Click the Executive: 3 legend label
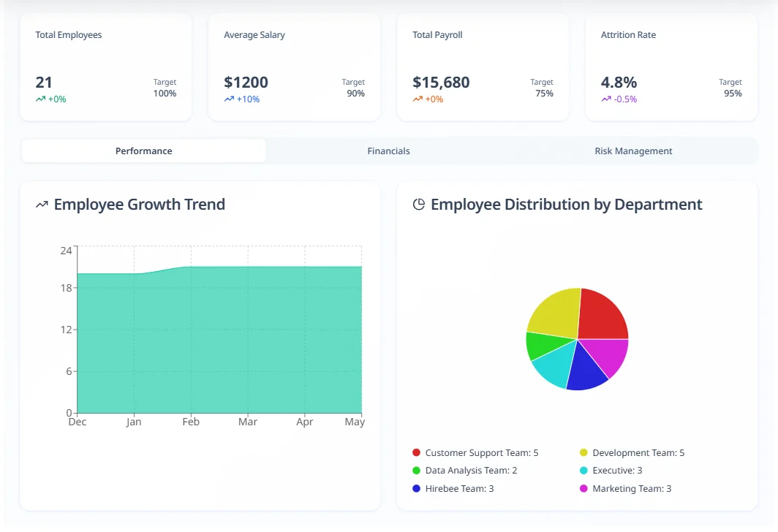Image resolution: width=778 pixels, height=532 pixels. click(617, 471)
